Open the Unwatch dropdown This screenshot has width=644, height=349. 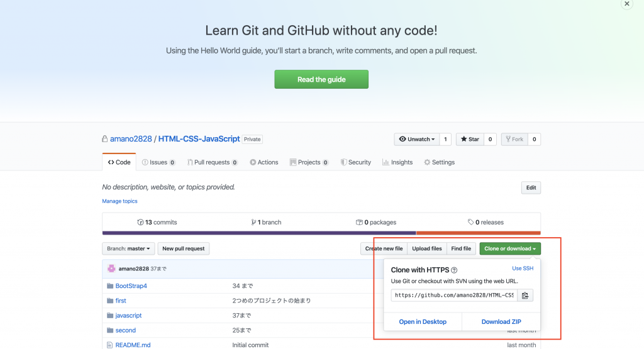(417, 139)
